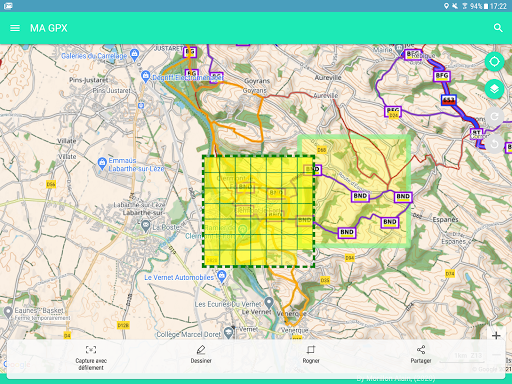Open the map layers button

coord(494,89)
